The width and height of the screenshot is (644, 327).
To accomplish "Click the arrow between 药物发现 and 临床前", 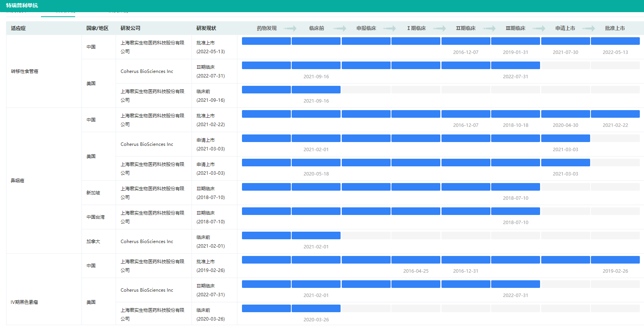I will point(290,28).
